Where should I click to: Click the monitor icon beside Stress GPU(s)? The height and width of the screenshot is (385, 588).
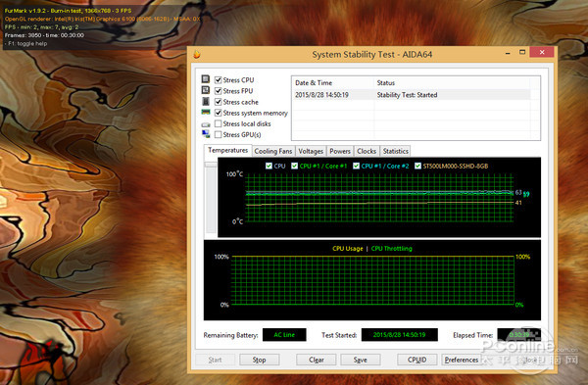tap(206, 134)
